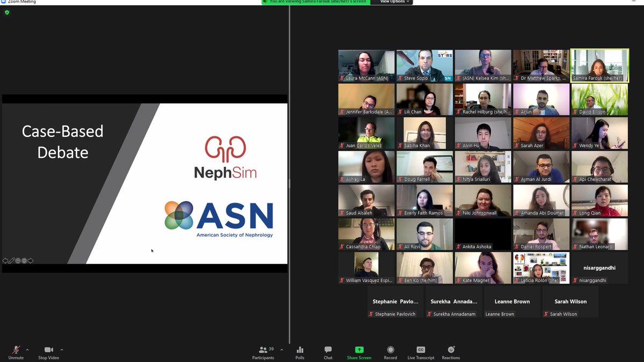
Task: Open the View Options dropdown
Action: (395, 2)
